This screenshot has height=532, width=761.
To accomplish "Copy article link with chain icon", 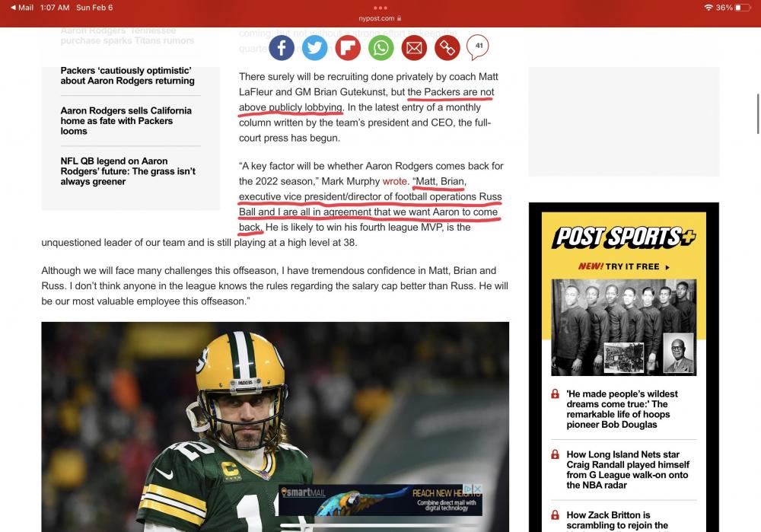I will (447, 49).
